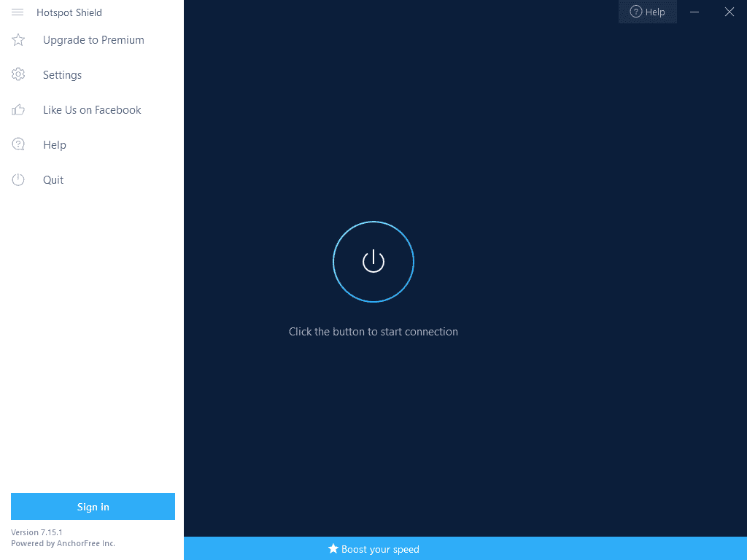Close the Hotspot Shield window
This screenshot has width=747, height=560.
click(729, 12)
